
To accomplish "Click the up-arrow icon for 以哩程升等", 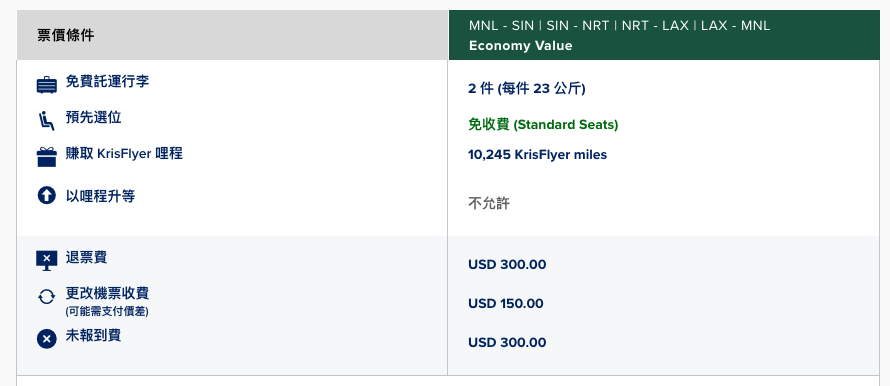I will (x=47, y=196).
